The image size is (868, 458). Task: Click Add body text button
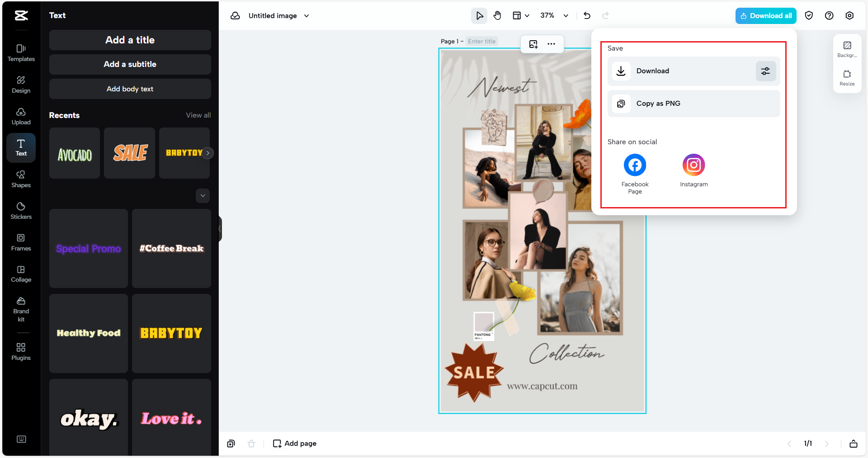click(130, 89)
